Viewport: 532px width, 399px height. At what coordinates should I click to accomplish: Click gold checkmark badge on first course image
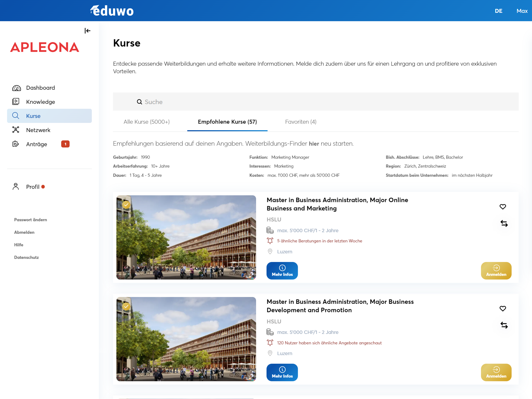point(126,205)
